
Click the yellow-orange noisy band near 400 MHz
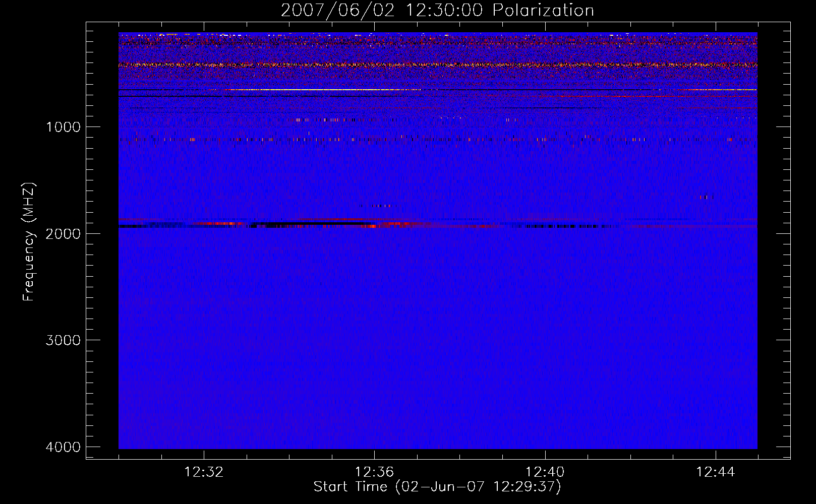pyautogui.click(x=438, y=65)
